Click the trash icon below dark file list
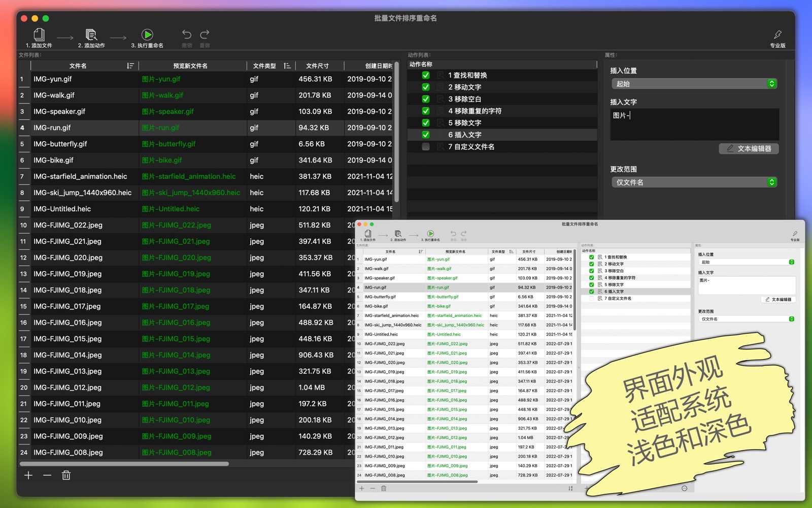Viewport: 812px width, 508px height. click(66, 475)
